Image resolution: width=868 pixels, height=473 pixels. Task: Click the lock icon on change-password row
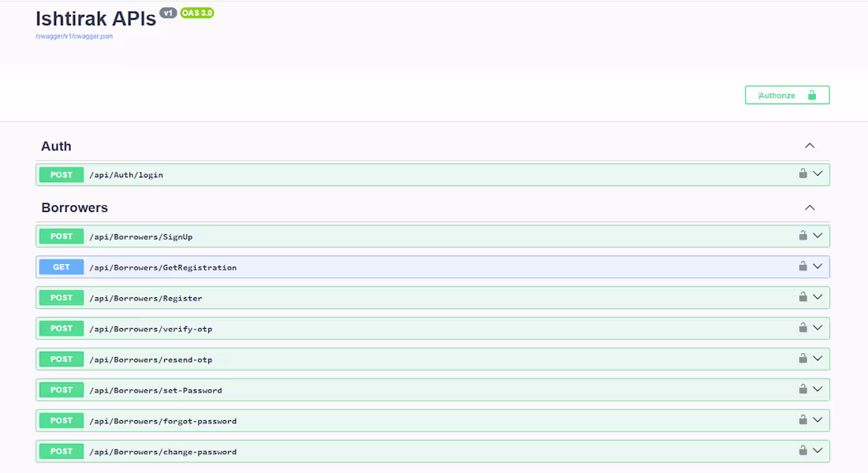pos(803,450)
